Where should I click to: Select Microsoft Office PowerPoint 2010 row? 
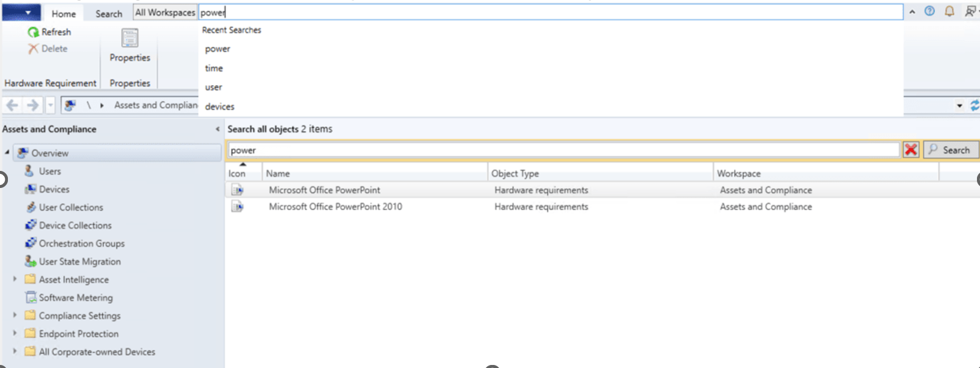(602, 207)
